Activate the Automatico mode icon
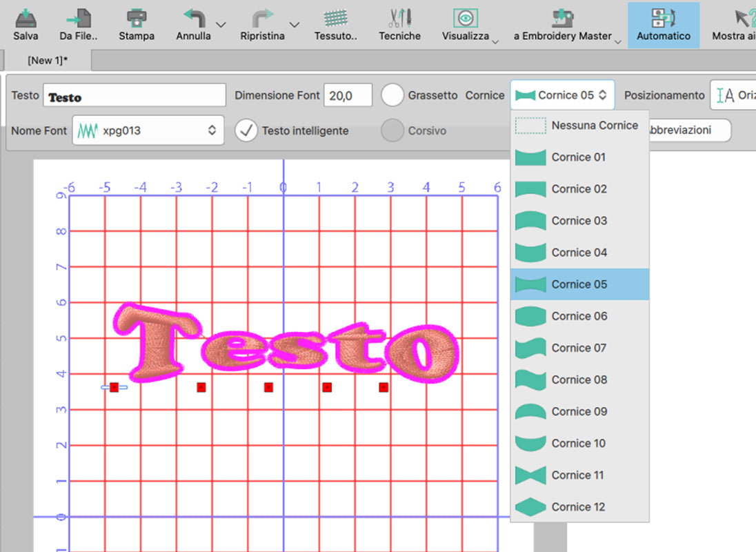The width and height of the screenshot is (756, 552). point(663,23)
